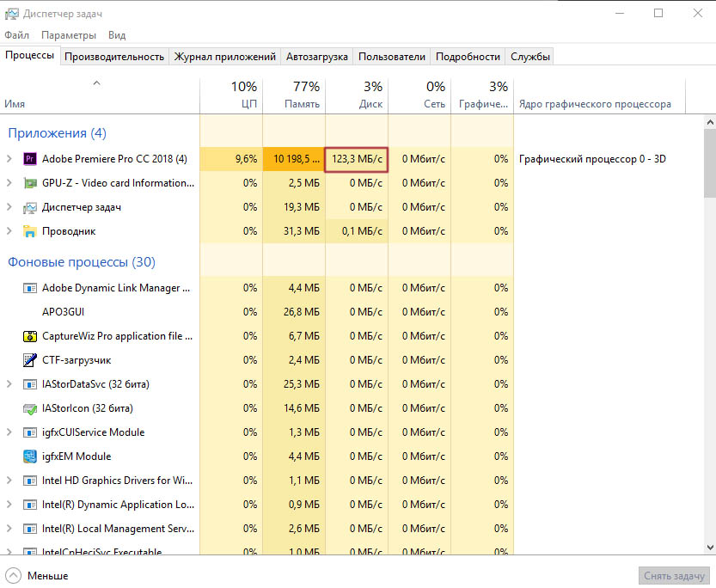Click the Фоновые процессы (30) group heading
716x588 pixels.
pos(82,262)
